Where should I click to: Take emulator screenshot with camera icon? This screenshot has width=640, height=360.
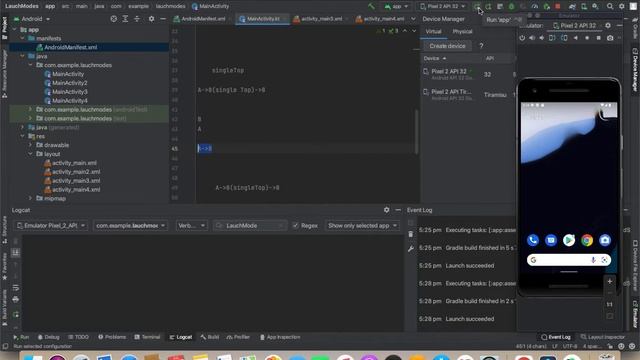610,38
